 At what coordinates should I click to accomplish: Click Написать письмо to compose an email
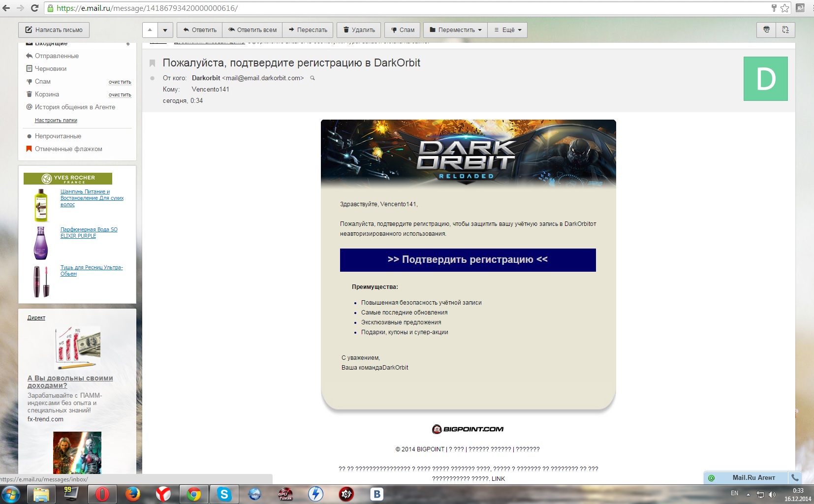tap(54, 30)
